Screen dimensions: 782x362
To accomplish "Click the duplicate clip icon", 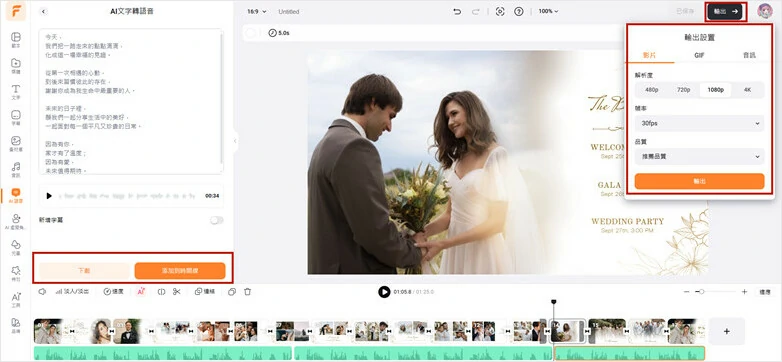I will (x=232, y=291).
